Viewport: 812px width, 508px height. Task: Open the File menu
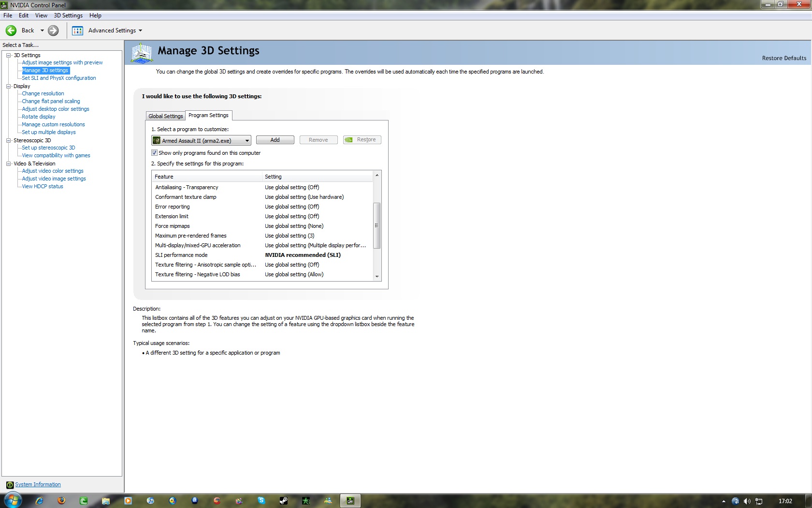pyautogui.click(x=8, y=15)
